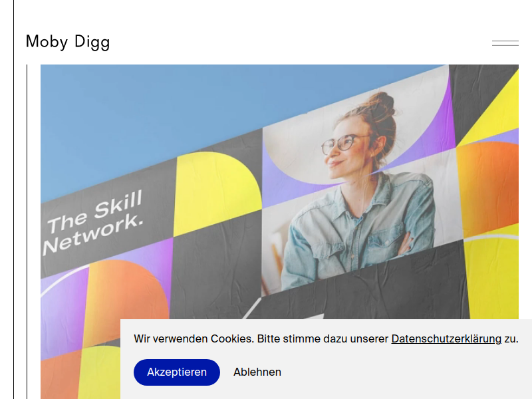Click the woman's round glasses
The width and height of the screenshot is (532, 399).
tap(341, 144)
